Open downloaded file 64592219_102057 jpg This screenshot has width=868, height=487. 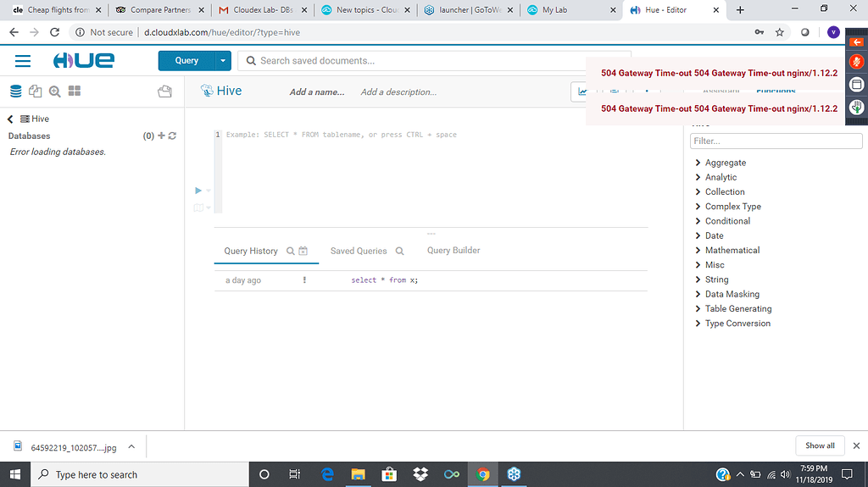pos(72,448)
